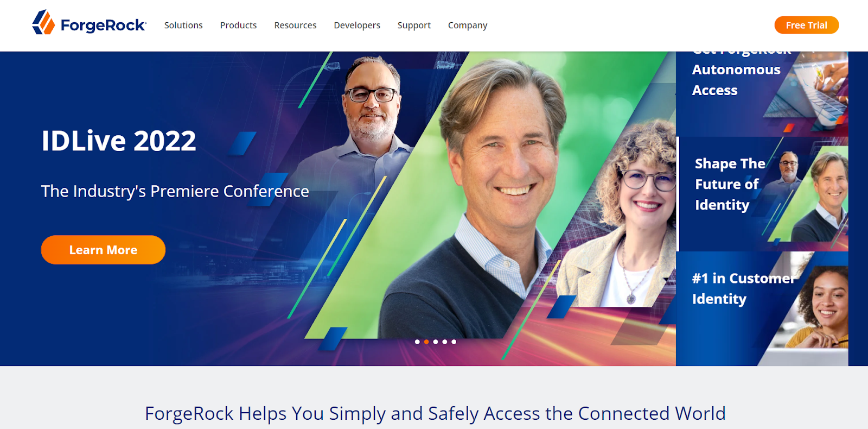Select the first carousel dot
Screen dimensions: 868x429
coord(417,342)
